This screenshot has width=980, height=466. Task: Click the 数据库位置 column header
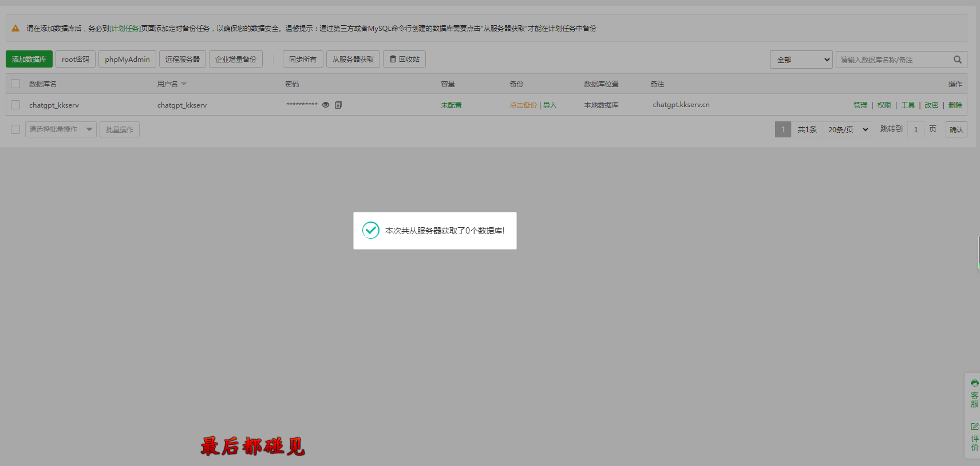[x=601, y=84]
